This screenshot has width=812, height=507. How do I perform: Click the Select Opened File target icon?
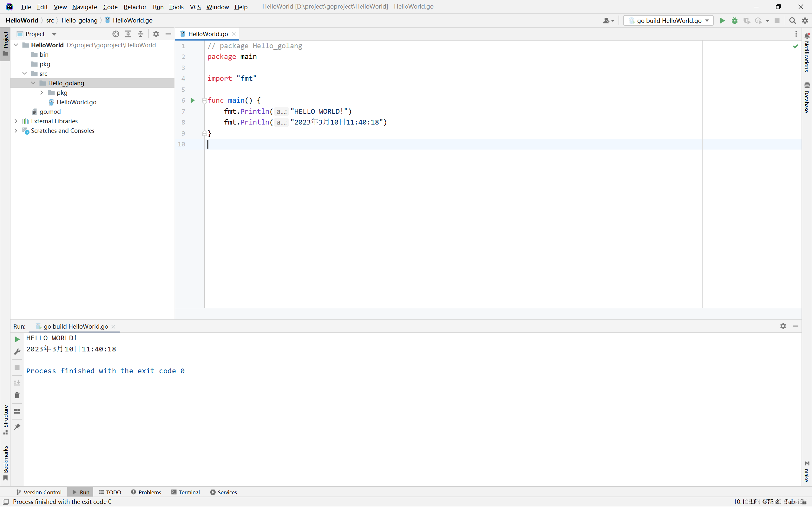click(116, 34)
